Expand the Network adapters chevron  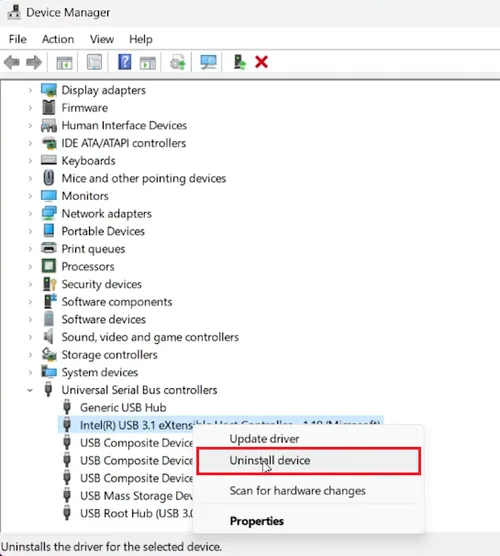click(x=30, y=214)
